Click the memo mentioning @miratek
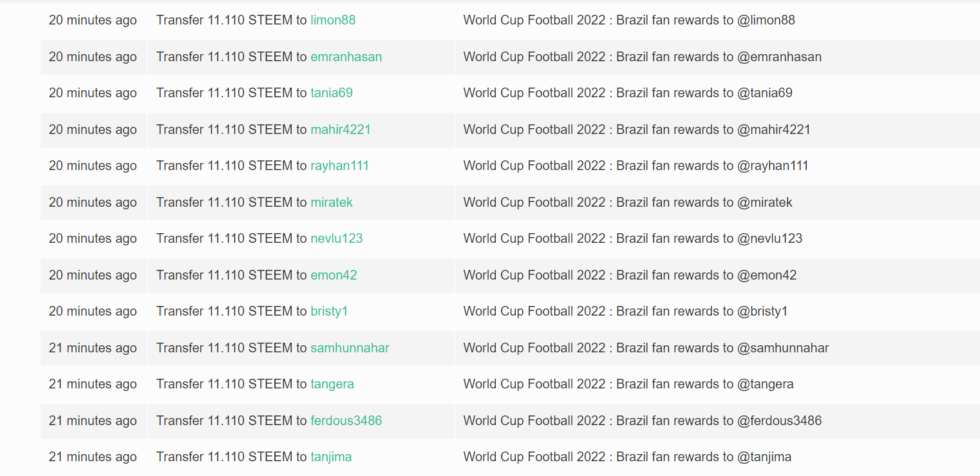 pyautogui.click(x=628, y=202)
